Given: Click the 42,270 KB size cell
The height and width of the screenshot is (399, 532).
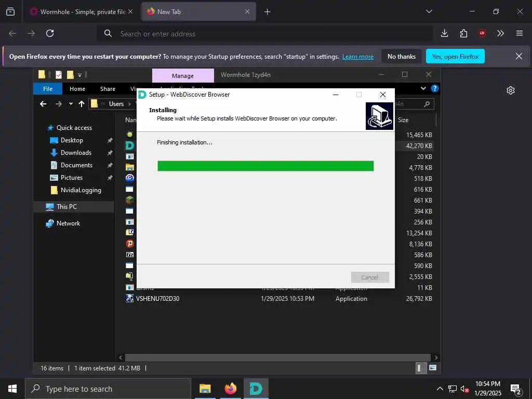Looking at the screenshot, I should tap(419, 146).
